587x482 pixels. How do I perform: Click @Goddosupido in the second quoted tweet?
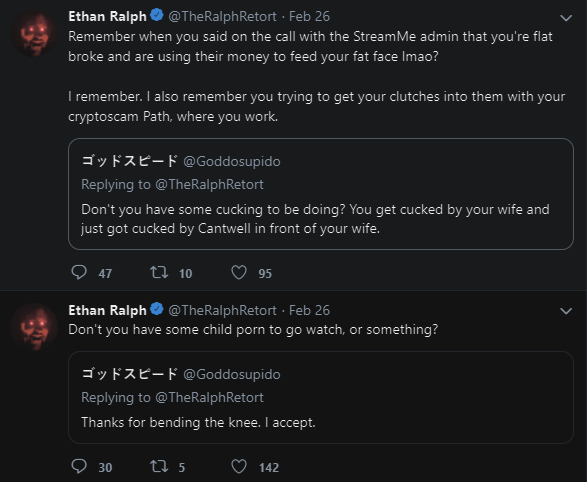tap(232, 374)
